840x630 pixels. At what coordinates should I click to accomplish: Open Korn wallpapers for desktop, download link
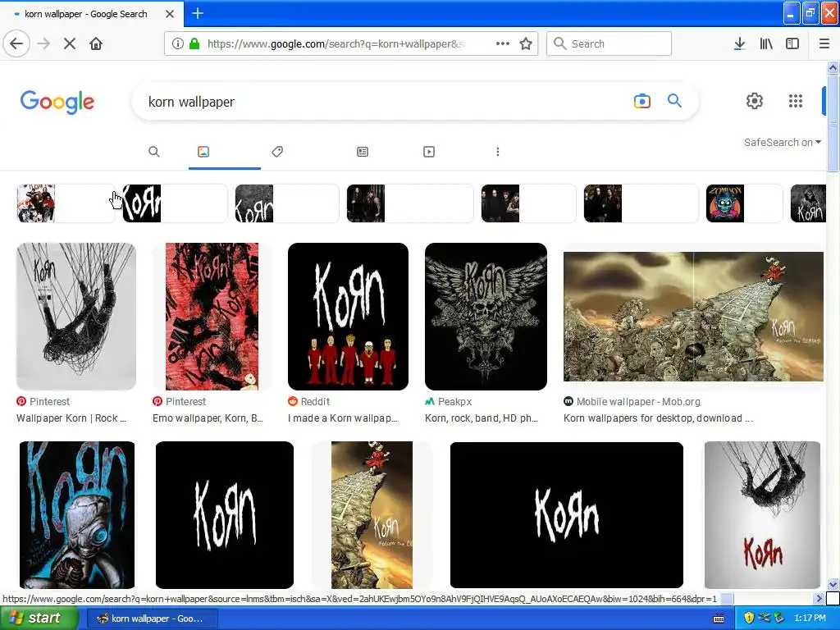pyautogui.click(x=659, y=418)
